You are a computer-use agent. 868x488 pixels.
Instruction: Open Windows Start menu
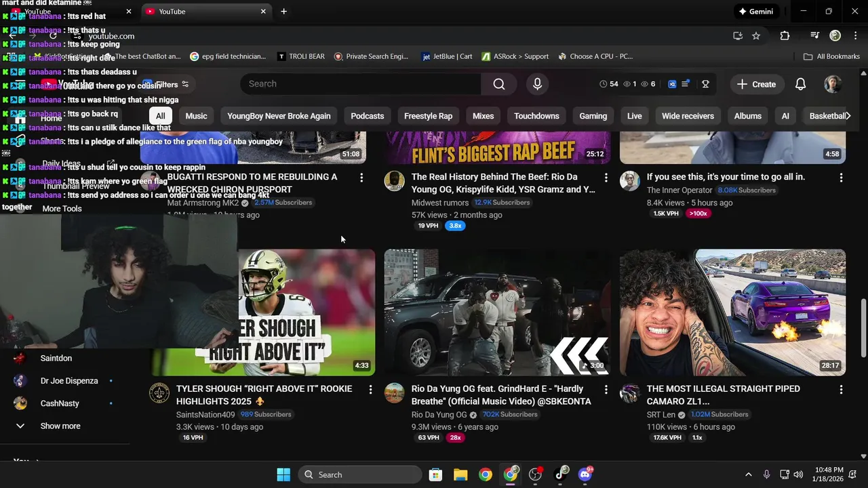[x=283, y=474]
